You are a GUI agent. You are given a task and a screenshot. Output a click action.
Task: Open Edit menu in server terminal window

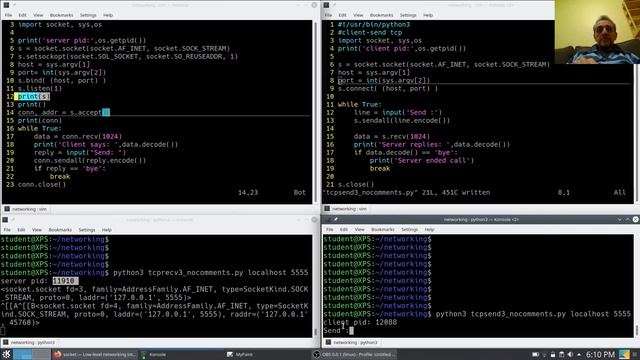tap(21, 230)
